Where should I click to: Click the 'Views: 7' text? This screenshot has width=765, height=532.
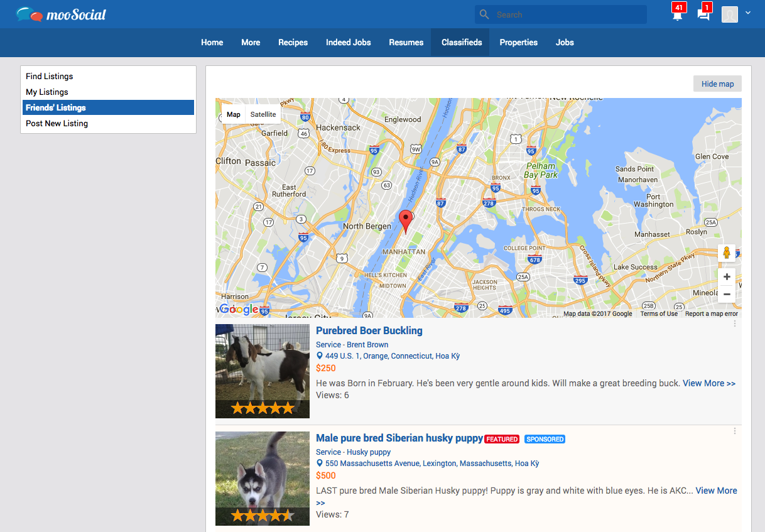[x=332, y=514]
